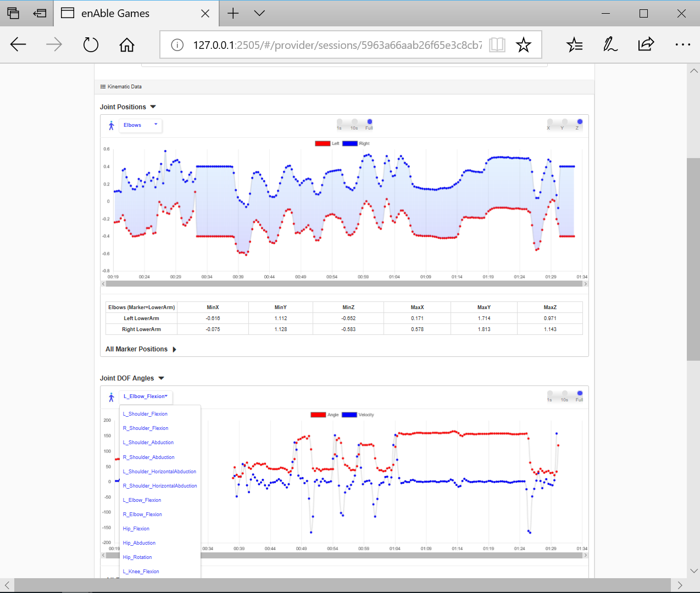Click the Joint Positions chart horizontal scrollbar
Viewport: 700px width, 593px height.
[x=345, y=284]
